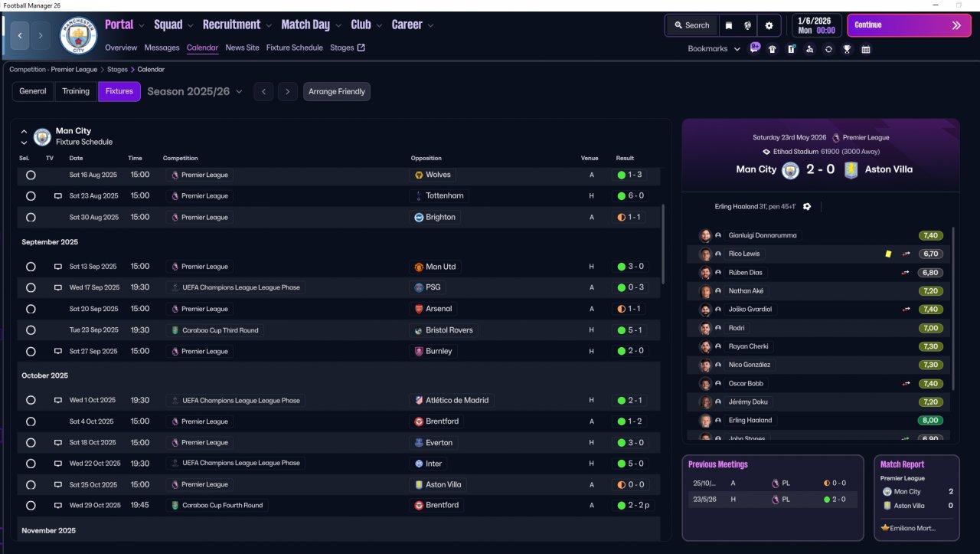Select the Atlético de Madrid fixture radio button

31,400
